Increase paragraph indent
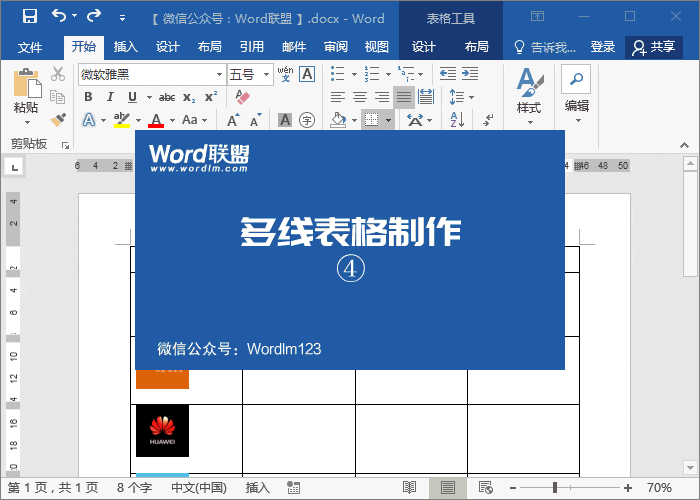The height and width of the screenshot is (500, 700). 470,74
